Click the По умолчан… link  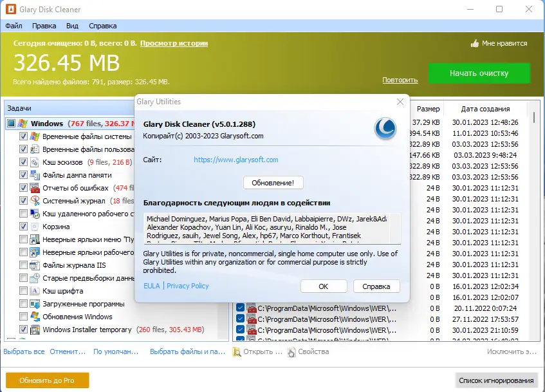pos(116,351)
